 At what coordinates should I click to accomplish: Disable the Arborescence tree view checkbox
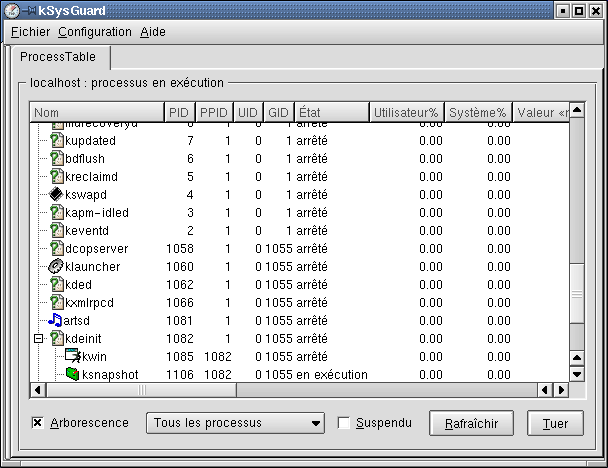click(38, 423)
